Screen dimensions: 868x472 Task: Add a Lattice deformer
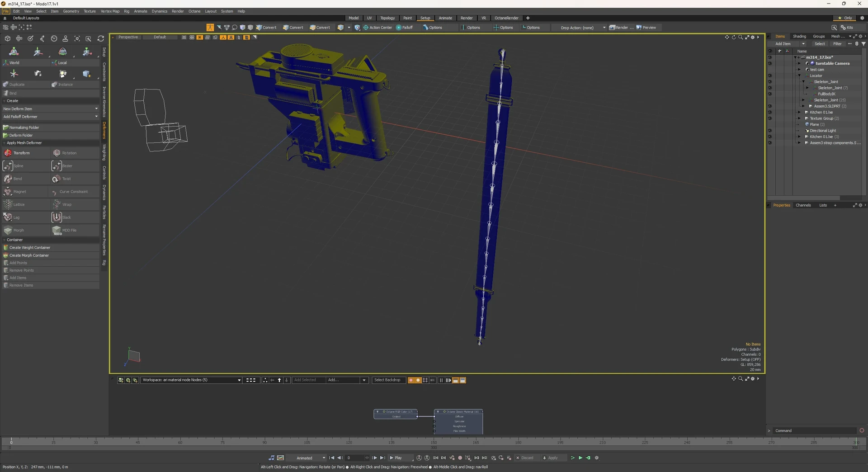tap(25, 204)
